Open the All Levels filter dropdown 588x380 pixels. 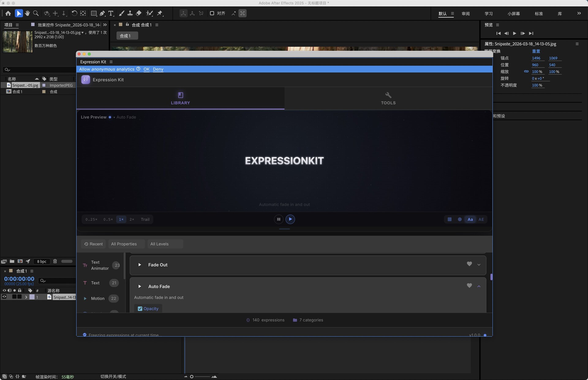tap(165, 244)
